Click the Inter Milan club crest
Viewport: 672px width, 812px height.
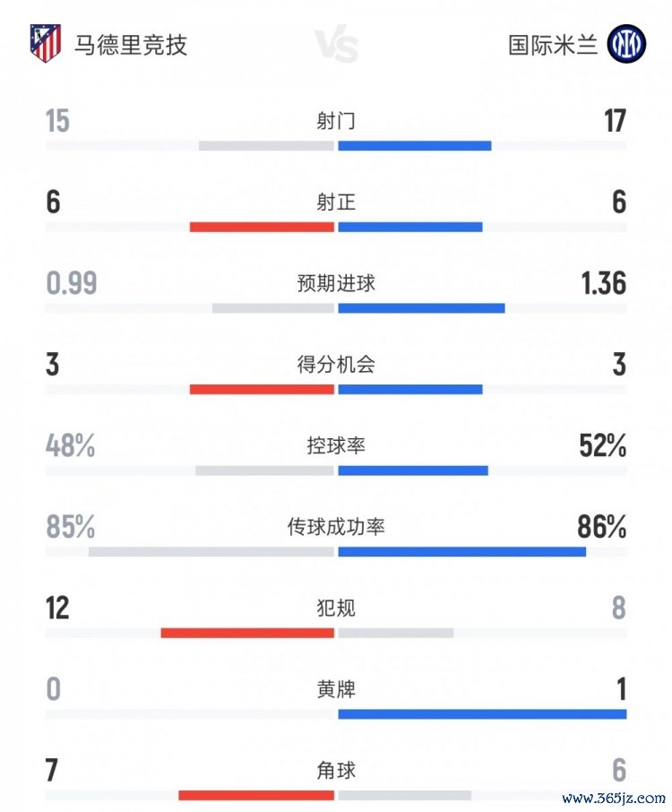click(x=626, y=44)
